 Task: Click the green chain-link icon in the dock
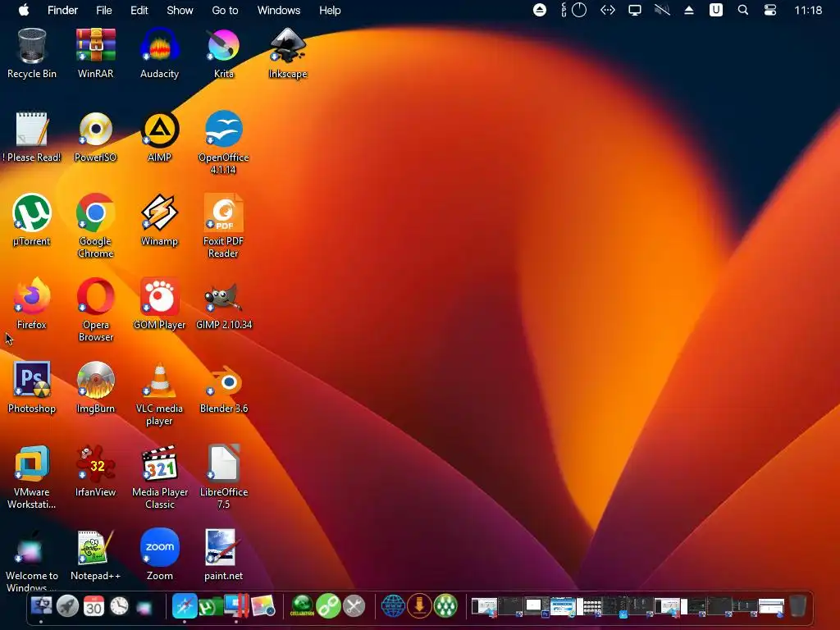(x=328, y=606)
